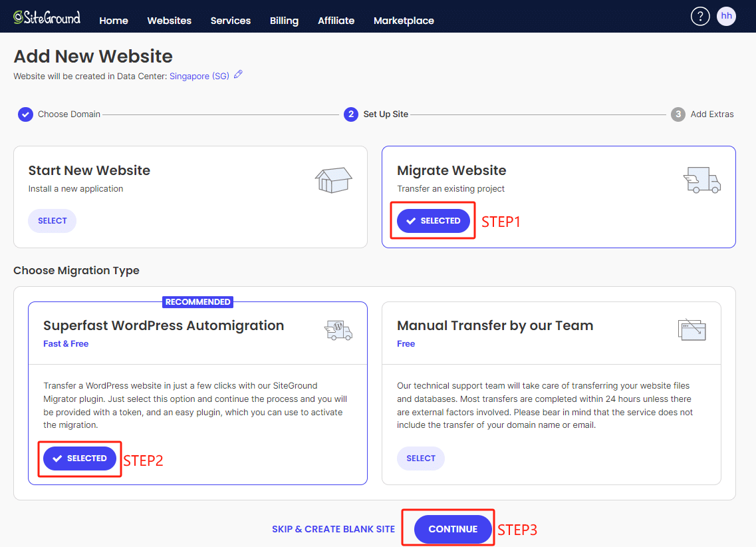The height and width of the screenshot is (547, 756).
Task: Click the Start New Website heading
Action: click(x=89, y=170)
